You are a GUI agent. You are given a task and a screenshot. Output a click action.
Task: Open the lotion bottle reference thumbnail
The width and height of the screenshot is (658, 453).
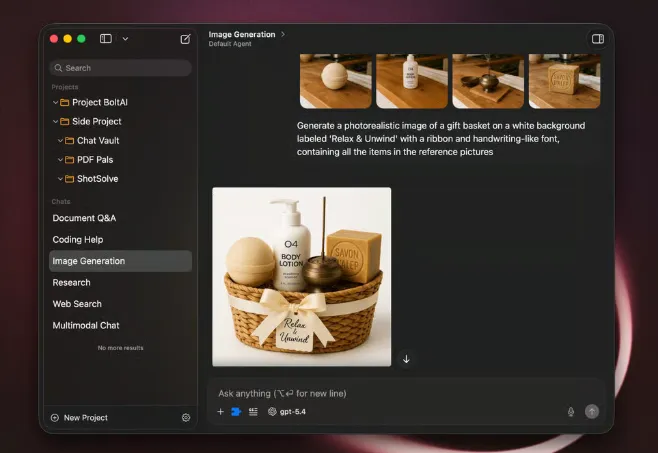412,81
